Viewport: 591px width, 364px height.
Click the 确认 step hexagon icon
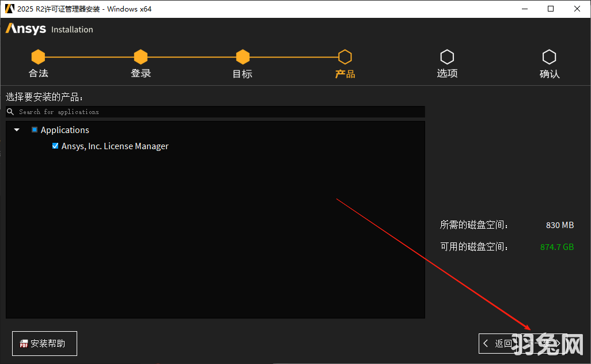point(549,57)
